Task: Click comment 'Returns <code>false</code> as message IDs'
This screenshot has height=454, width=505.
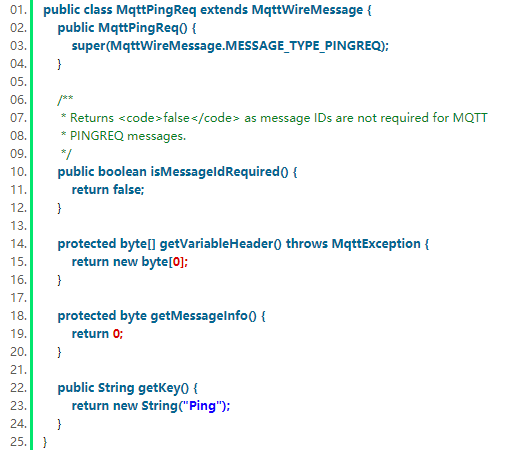Action: pyautogui.click(x=198, y=118)
